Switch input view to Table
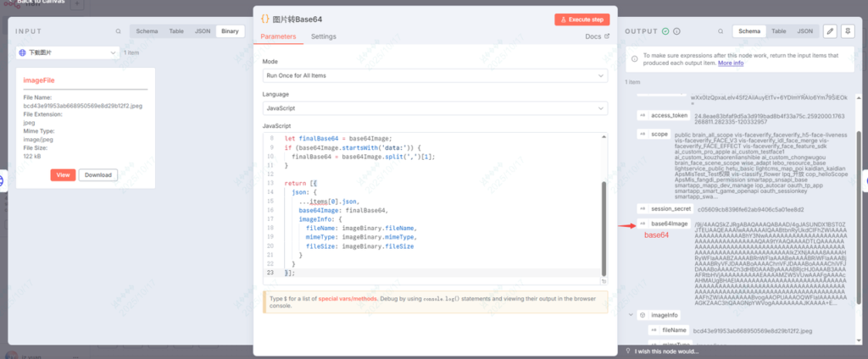The image size is (868, 359). (x=176, y=31)
